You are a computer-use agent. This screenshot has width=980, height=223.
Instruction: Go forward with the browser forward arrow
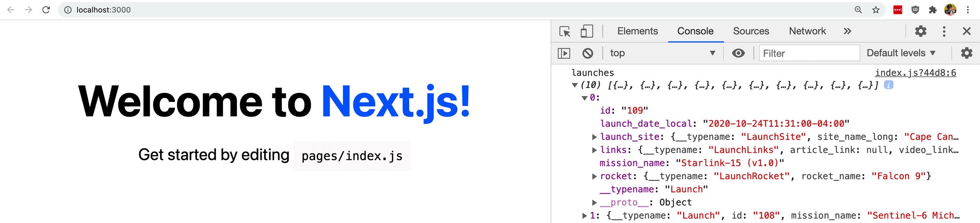[29, 10]
